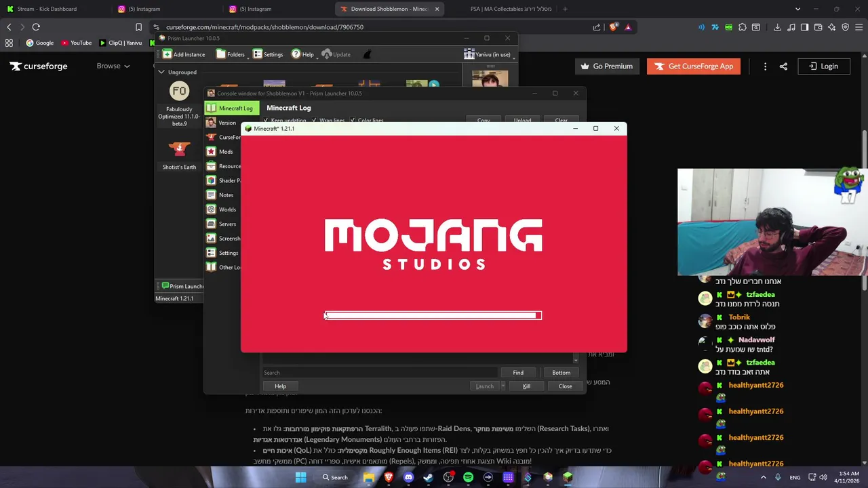Open the Yanivu account dropdown
The height and width of the screenshot is (488, 868).
pos(488,54)
